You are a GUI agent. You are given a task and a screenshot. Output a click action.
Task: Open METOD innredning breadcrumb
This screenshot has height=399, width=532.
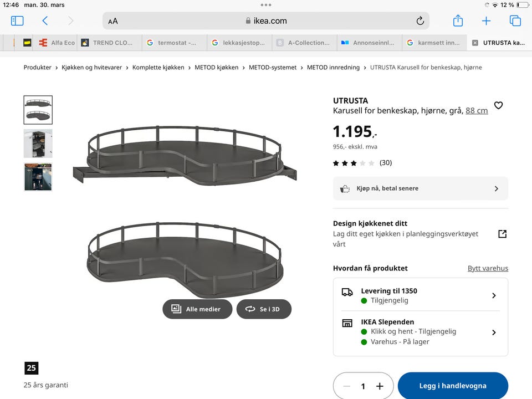(333, 67)
